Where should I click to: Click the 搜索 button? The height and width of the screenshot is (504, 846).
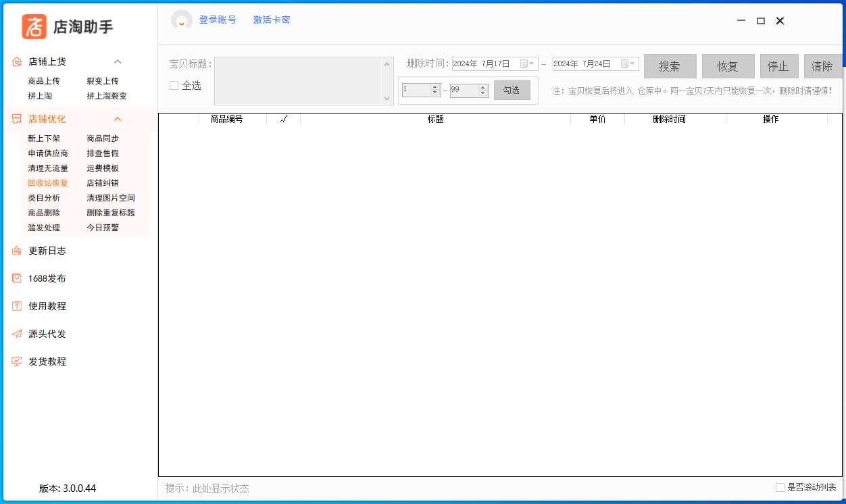(670, 66)
